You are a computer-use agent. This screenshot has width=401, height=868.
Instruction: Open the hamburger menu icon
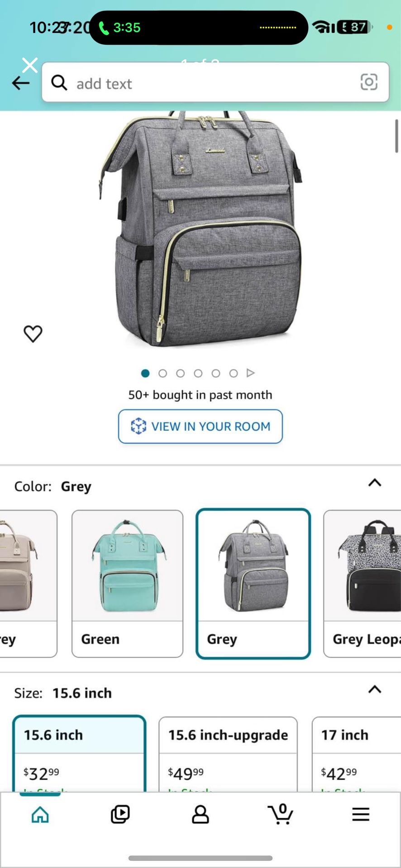coord(361,815)
